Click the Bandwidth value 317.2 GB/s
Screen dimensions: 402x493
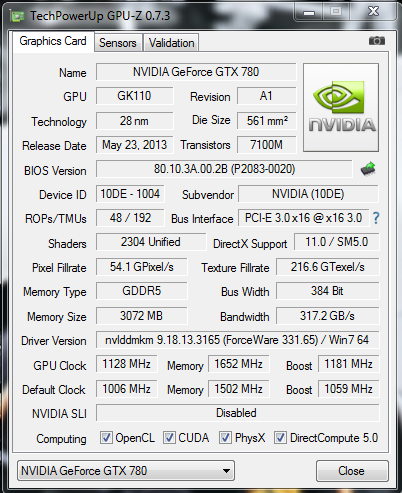[x=328, y=315]
